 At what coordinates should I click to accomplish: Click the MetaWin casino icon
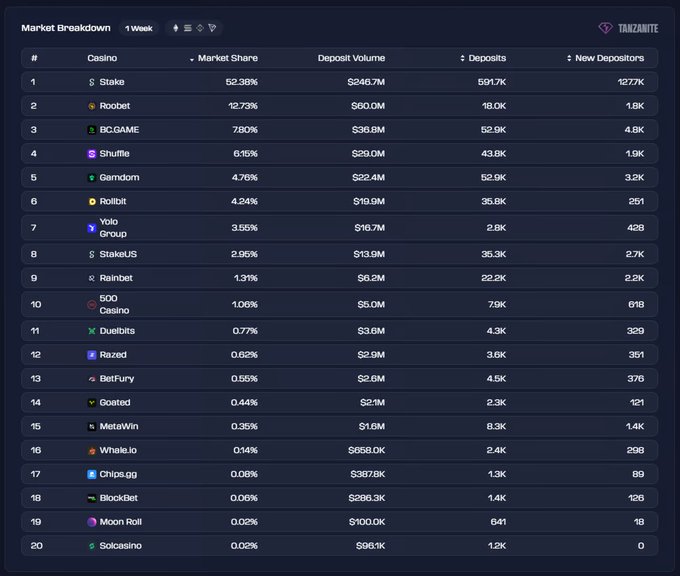coord(92,427)
